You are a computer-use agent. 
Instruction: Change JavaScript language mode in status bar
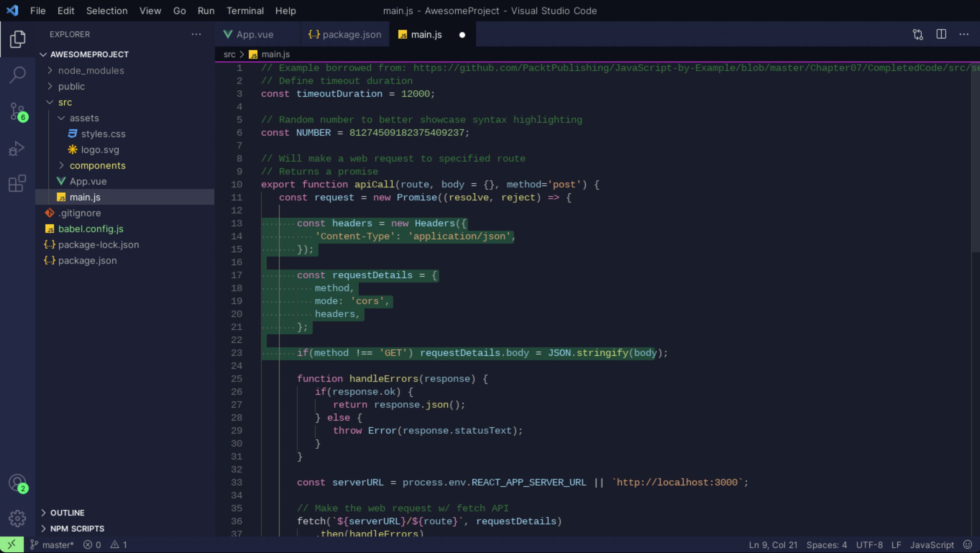(x=932, y=545)
